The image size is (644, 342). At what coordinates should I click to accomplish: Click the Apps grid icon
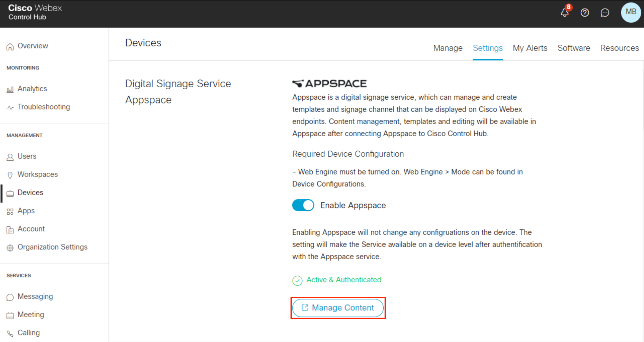[10, 211]
